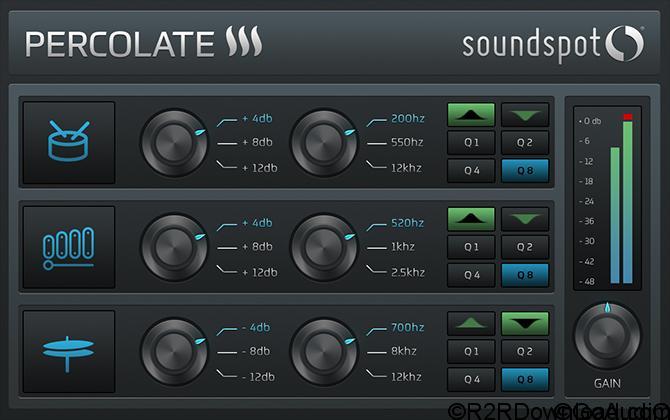
Task: Select cut curve for drum band
Action: pyautogui.click(x=525, y=115)
